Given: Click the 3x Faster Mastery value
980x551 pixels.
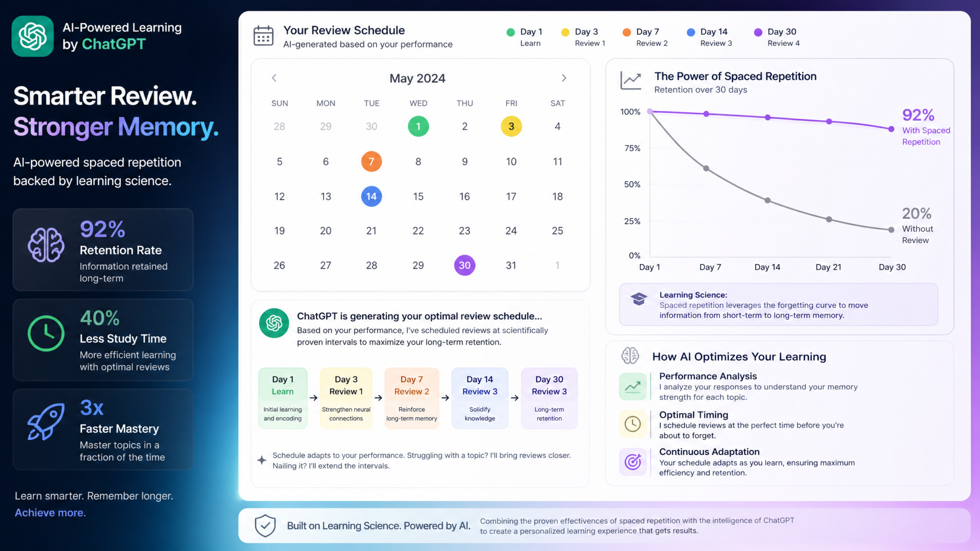Looking at the screenshot, I should coord(91,408).
